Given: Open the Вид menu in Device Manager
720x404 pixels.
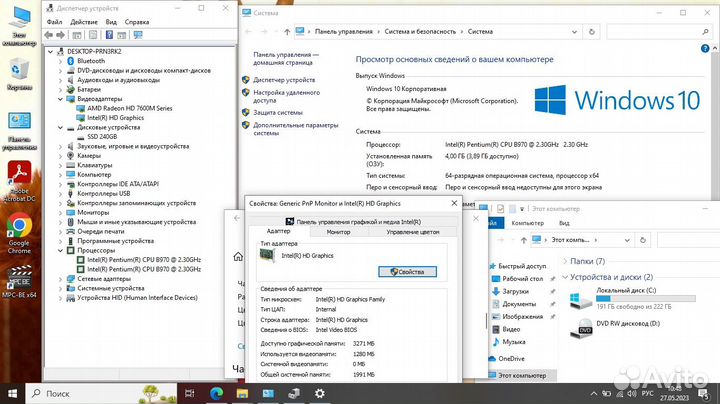Looking at the screenshot, I should (x=111, y=22).
